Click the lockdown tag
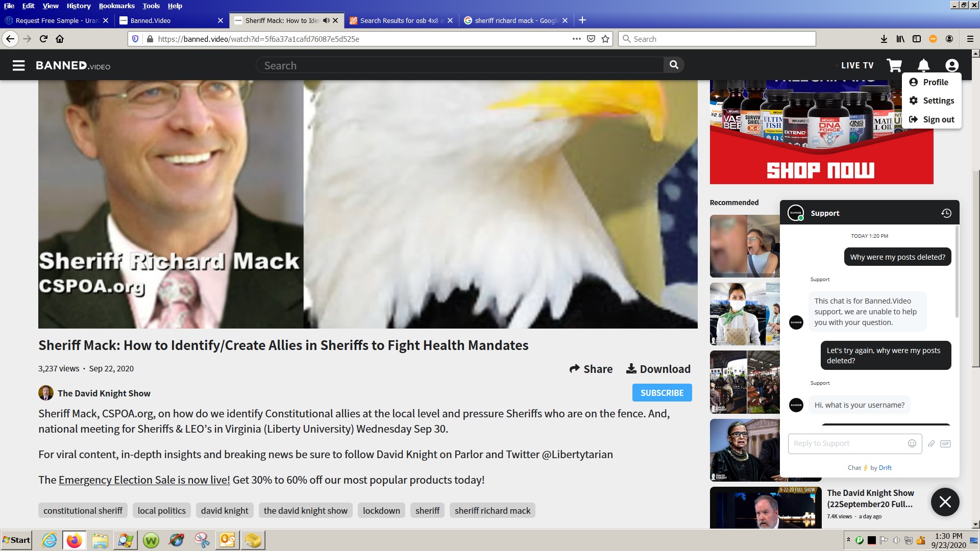980x551 pixels. [x=381, y=511]
